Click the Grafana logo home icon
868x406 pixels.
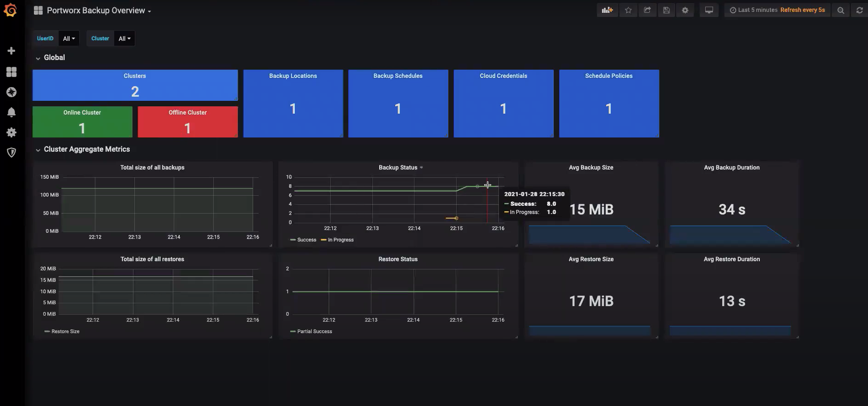(11, 10)
